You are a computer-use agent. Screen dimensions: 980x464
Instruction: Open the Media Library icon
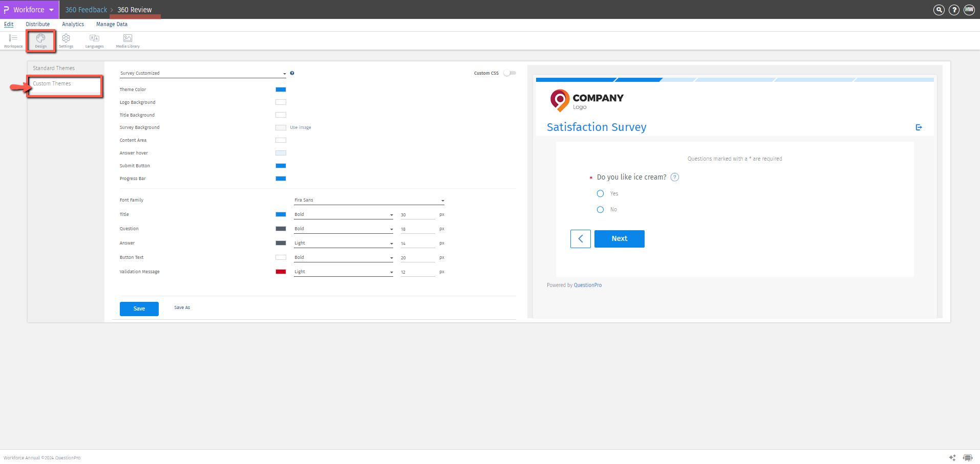pyautogui.click(x=127, y=40)
